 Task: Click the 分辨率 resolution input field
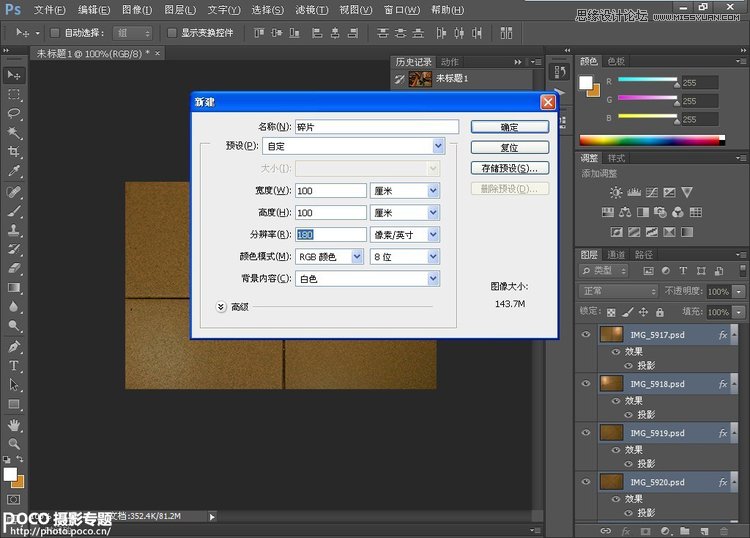pyautogui.click(x=331, y=235)
